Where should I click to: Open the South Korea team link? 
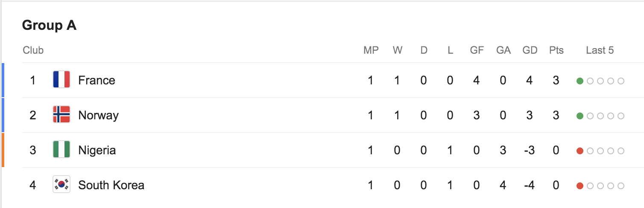pos(111,185)
